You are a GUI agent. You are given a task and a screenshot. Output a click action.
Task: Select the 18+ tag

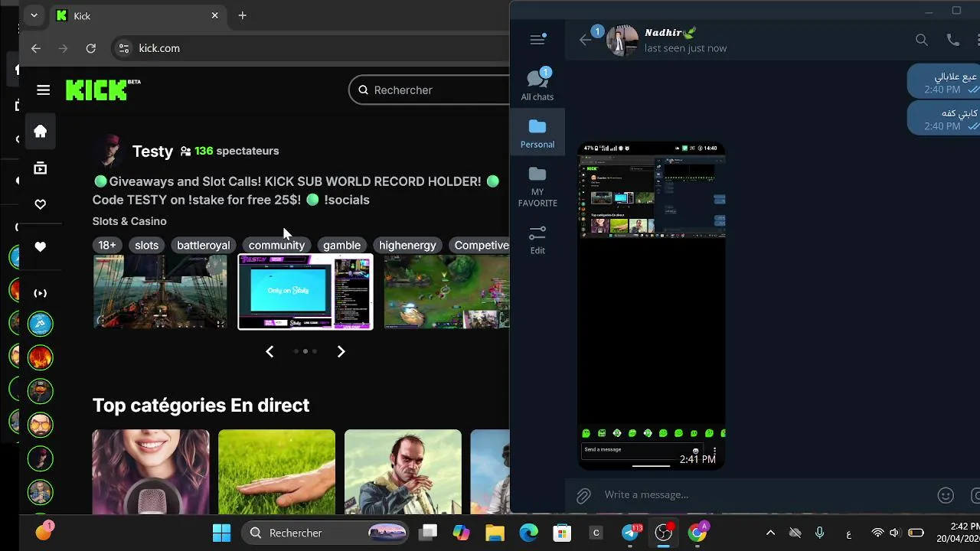[107, 245]
